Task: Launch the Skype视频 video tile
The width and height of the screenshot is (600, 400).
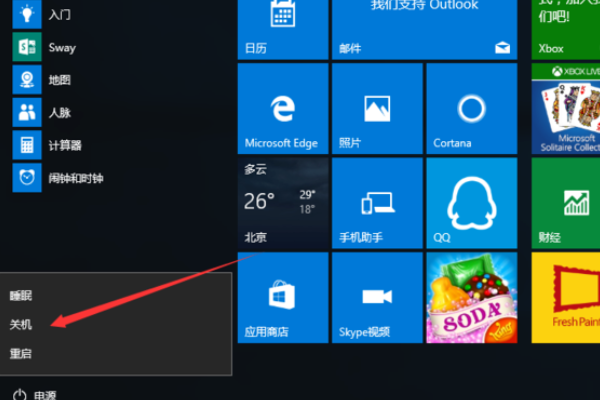Action: [377, 298]
